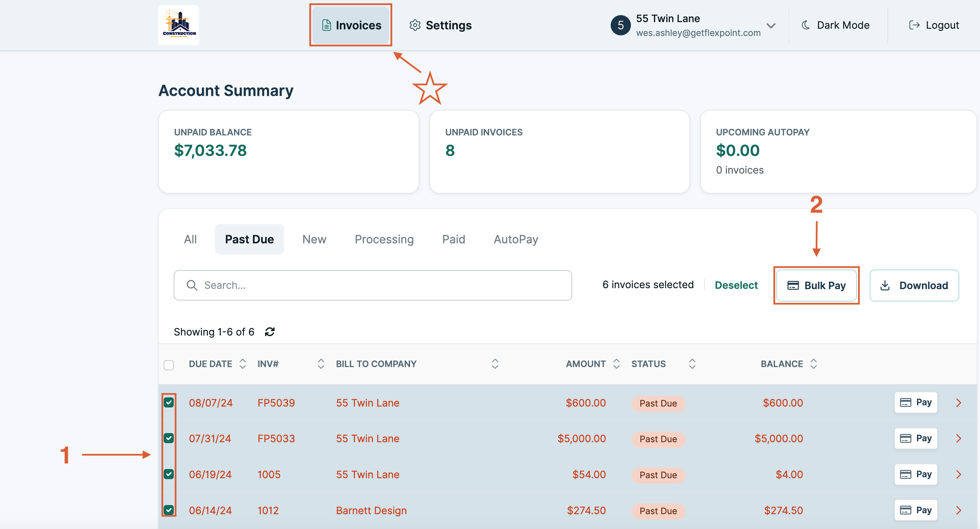Sort by Due Date column arrows
This screenshot has width=980, height=529.
pos(242,364)
